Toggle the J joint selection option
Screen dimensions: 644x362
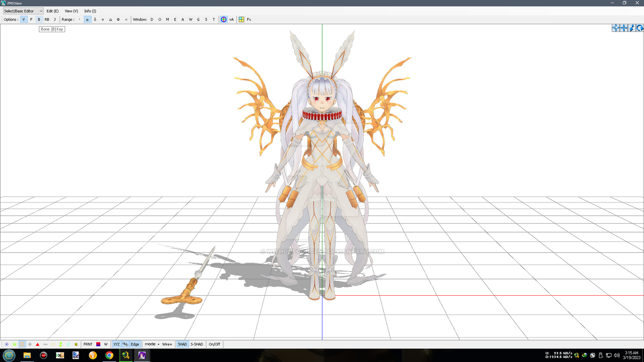[x=55, y=19]
